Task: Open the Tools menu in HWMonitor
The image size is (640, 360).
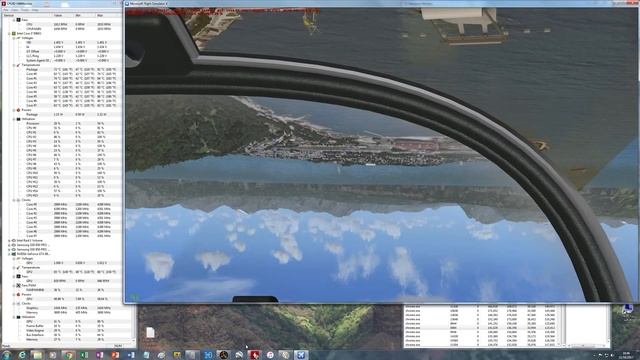Action: click(x=25, y=10)
